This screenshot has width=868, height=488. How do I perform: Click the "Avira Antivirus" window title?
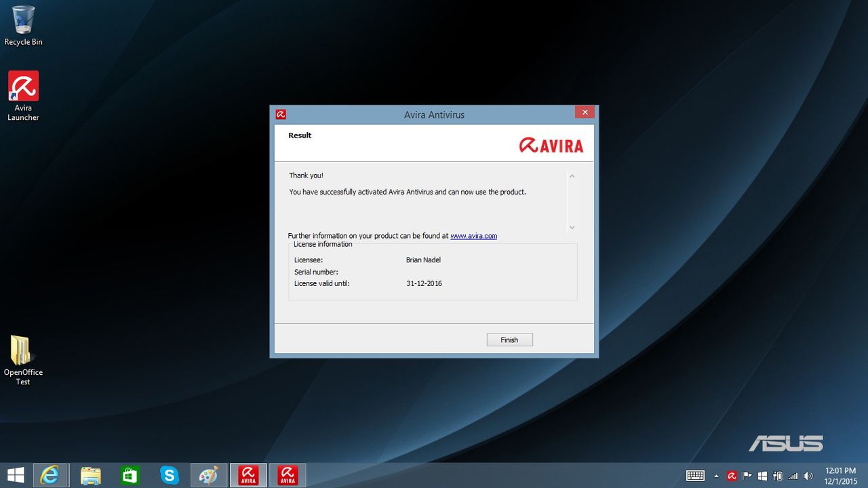pyautogui.click(x=434, y=115)
